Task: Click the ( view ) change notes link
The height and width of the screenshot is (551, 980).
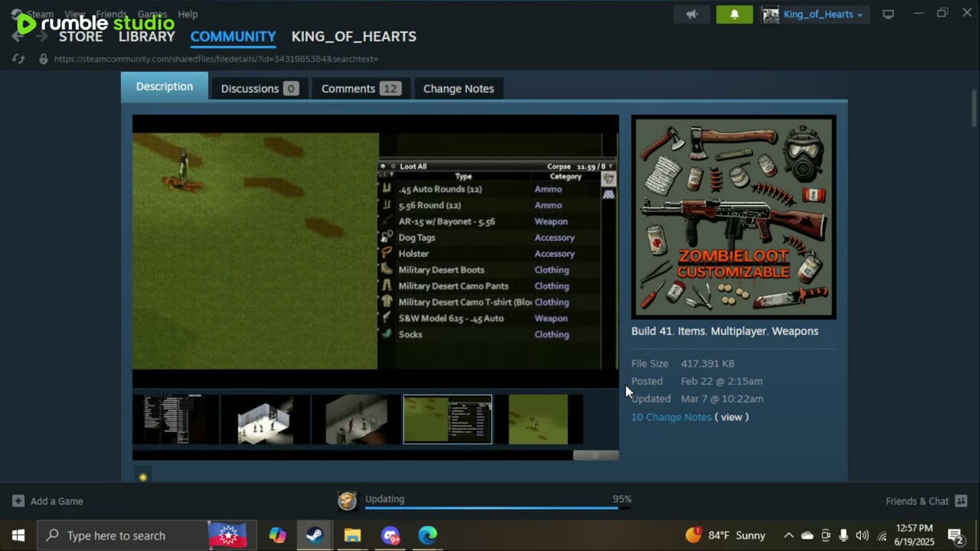Action: point(731,417)
